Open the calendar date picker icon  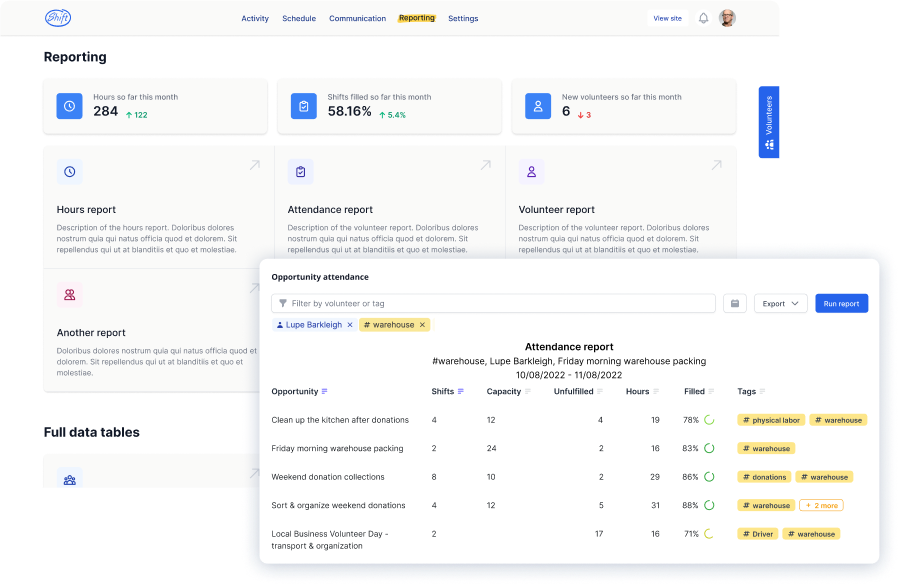click(x=735, y=303)
